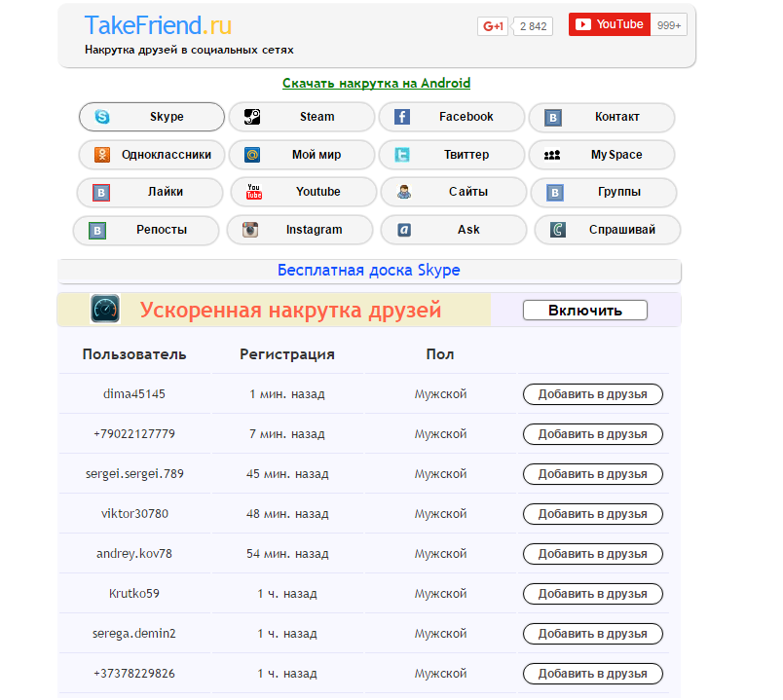Viewport: 783px width, 700px height.
Task: Click the VK icon beside Группы
Action: pos(555,193)
